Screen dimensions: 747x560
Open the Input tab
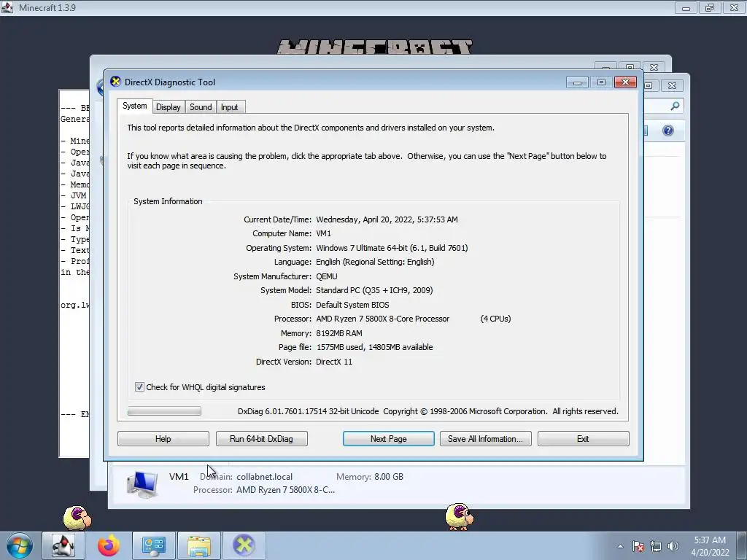[x=229, y=107]
